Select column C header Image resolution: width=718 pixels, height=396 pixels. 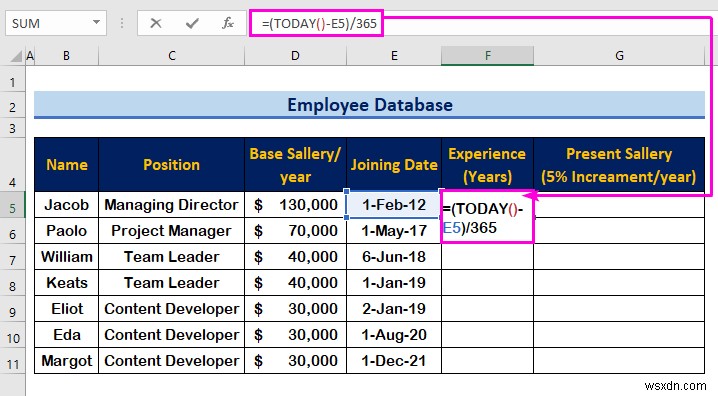(x=172, y=56)
